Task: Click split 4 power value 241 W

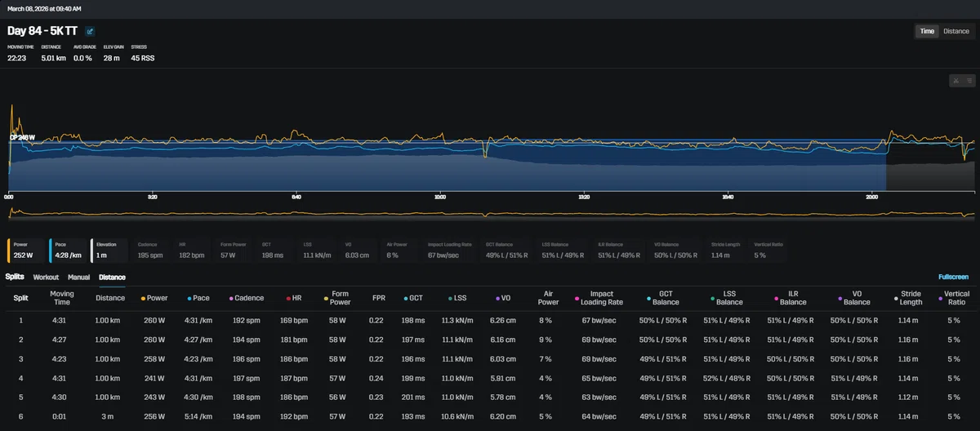Action: point(154,378)
